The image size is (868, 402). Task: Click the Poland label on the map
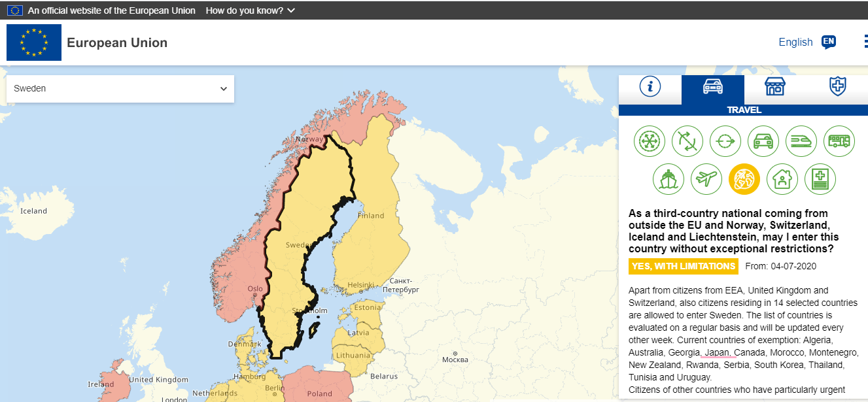[x=320, y=394]
